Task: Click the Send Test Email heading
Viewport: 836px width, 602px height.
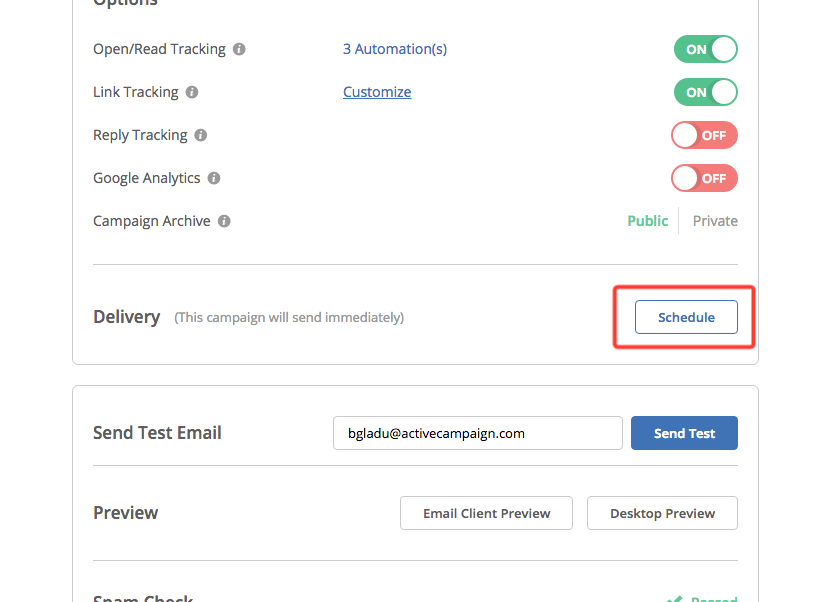Action: (157, 433)
